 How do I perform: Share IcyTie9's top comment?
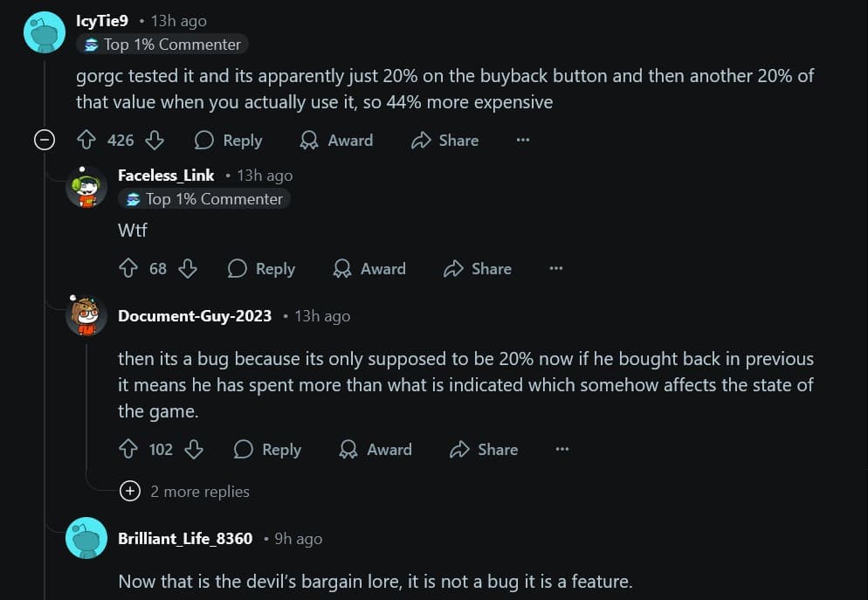[x=444, y=140]
